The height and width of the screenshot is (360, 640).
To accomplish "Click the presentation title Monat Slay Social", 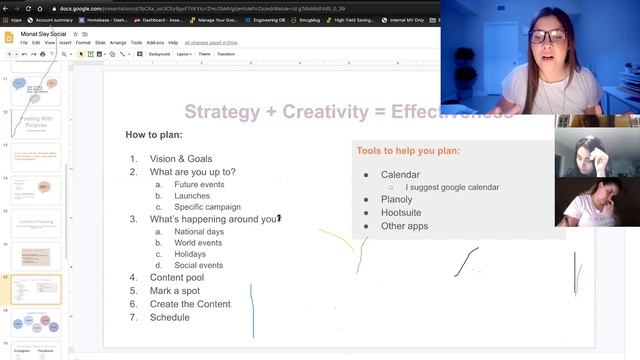I will click(x=43, y=34).
